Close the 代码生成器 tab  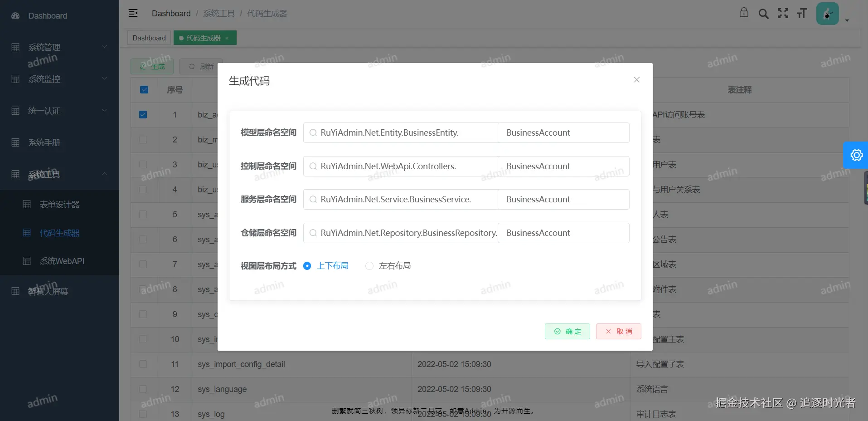pos(227,38)
